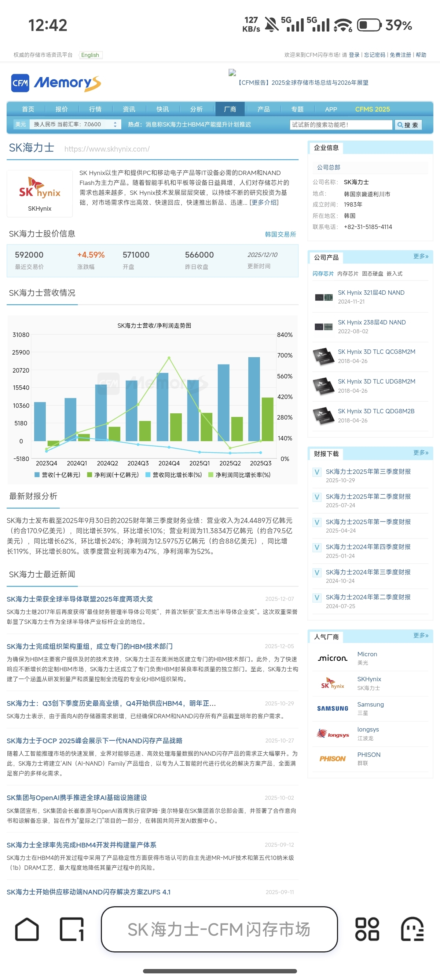
Task: Click the Micron vendor logo
Action: point(333,658)
